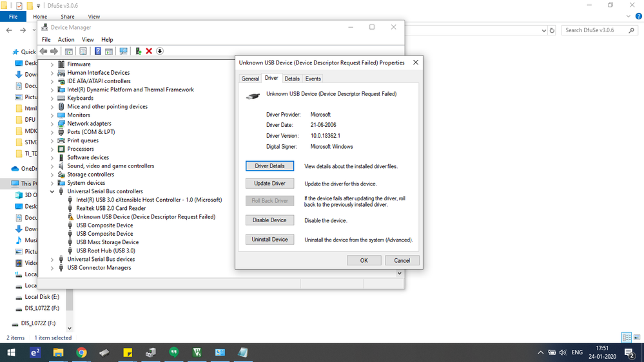Open the Share ribbon tab in Explorer
This screenshot has height=362, width=644.
tap(67, 17)
